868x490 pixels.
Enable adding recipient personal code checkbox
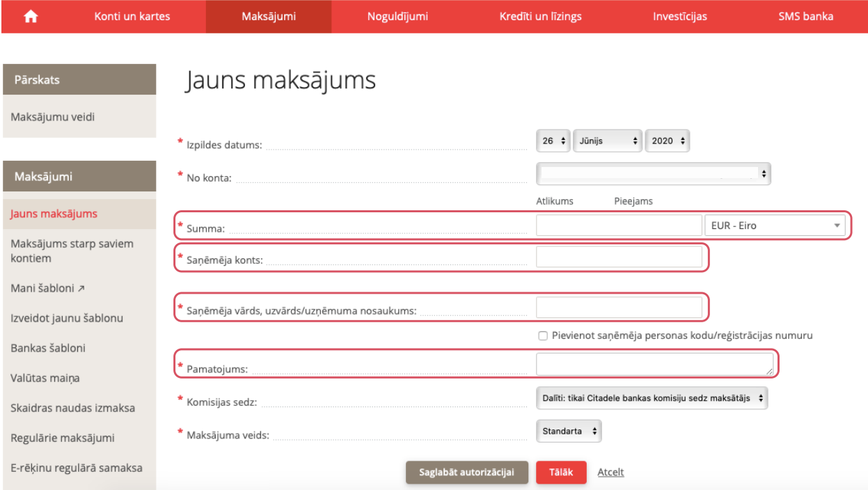pyautogui.click(x=543, y=335)
